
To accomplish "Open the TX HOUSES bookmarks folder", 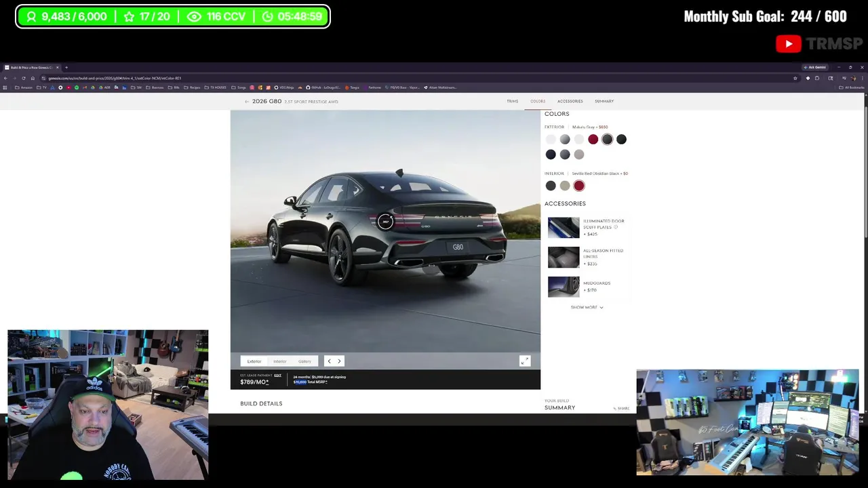I will [x=216, y=87].
